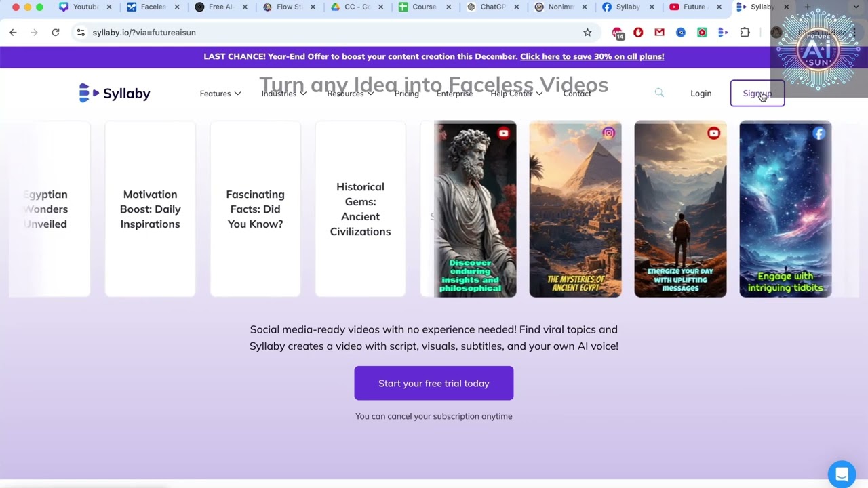Select Historical Gems: Ancient Civilizations card
The height and width of the screenshot is (488, 868).
360,209
